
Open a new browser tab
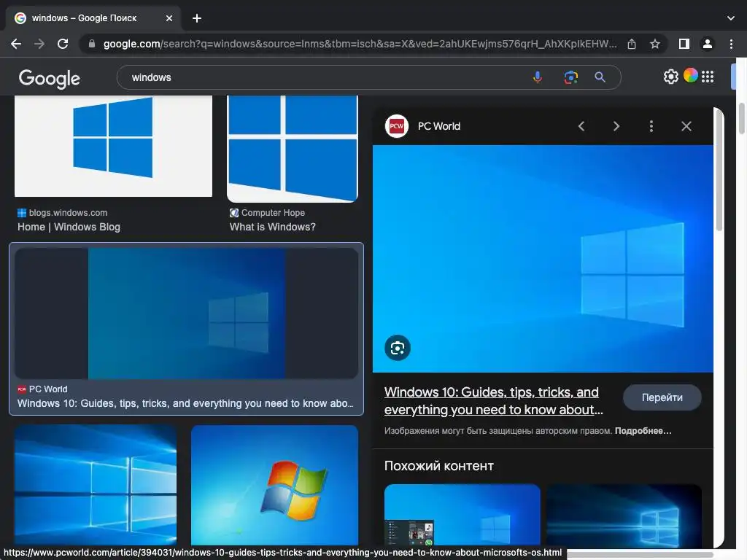click(x=197, y=18)
